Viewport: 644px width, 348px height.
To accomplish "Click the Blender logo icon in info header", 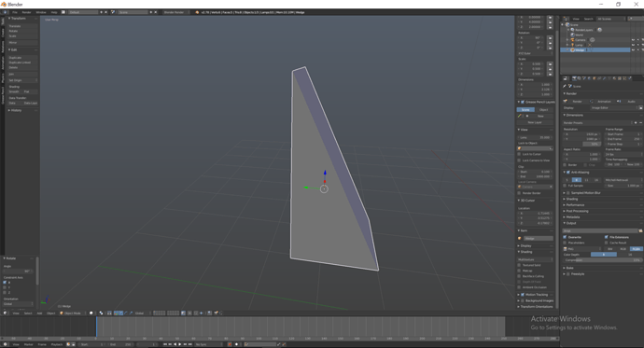I will coord(197,12).
